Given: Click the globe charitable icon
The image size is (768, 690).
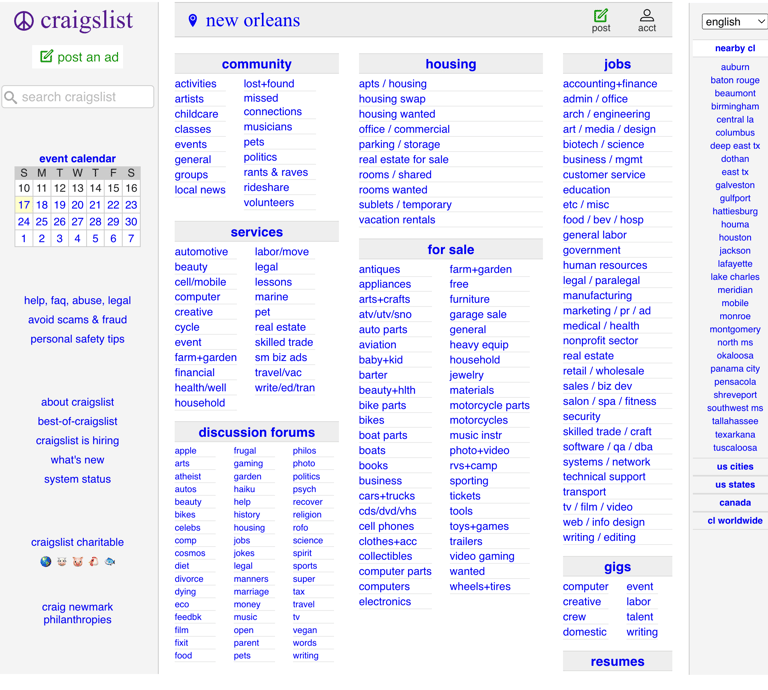Looking at the screenshot, I should [x=46, y=561].
